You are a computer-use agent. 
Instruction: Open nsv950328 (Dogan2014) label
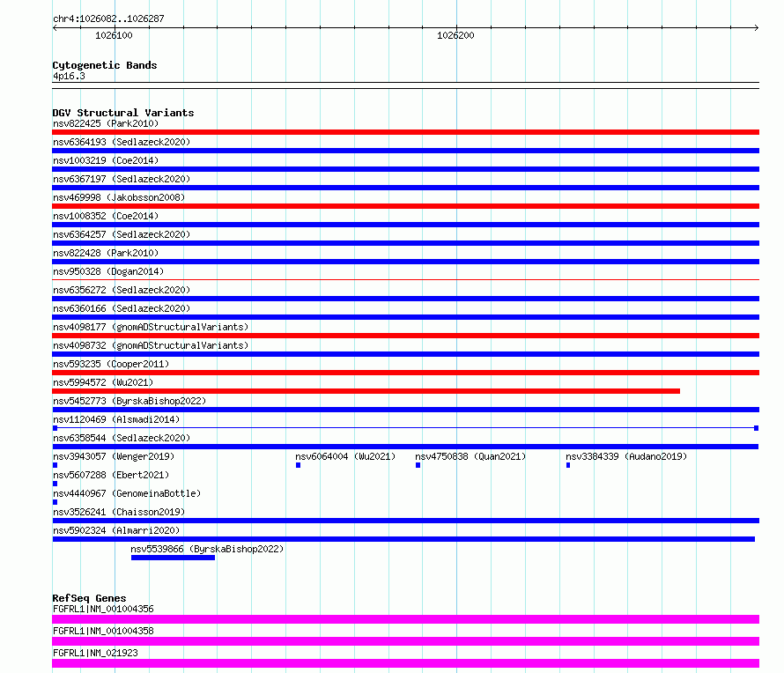click(x=108, y=271)
